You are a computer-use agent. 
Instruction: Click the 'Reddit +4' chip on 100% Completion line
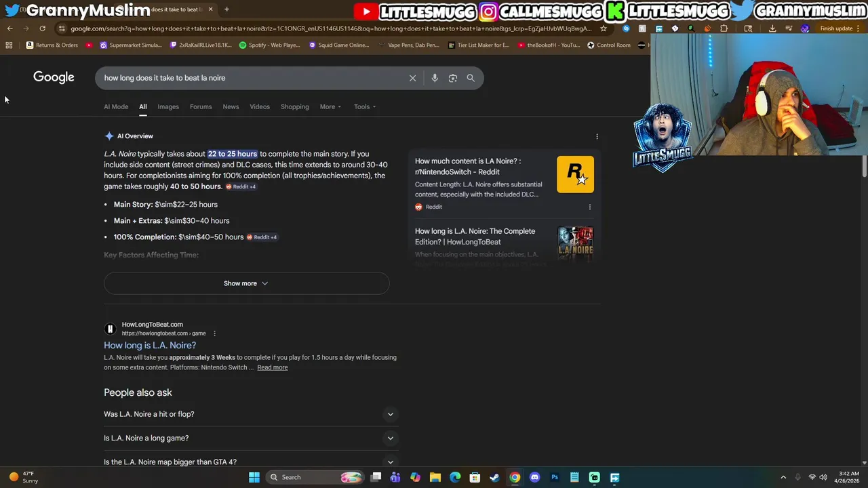262,237
